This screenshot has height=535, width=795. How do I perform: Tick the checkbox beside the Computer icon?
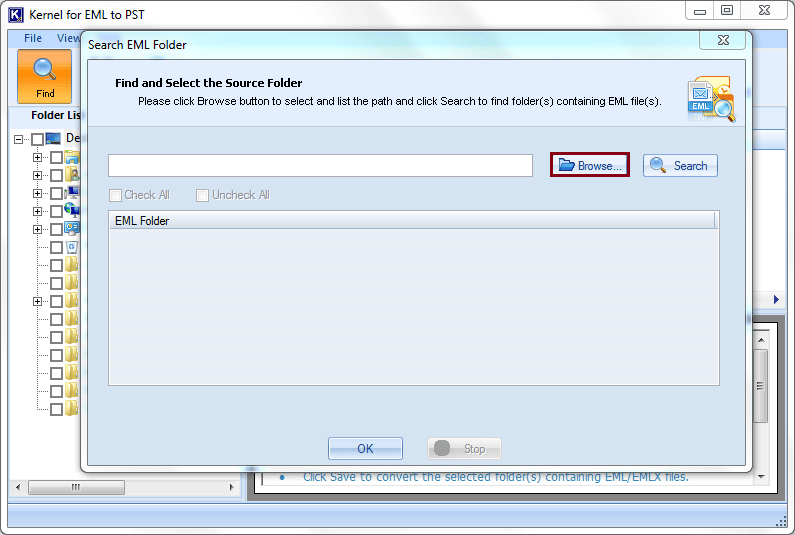[x=56, y=193]
